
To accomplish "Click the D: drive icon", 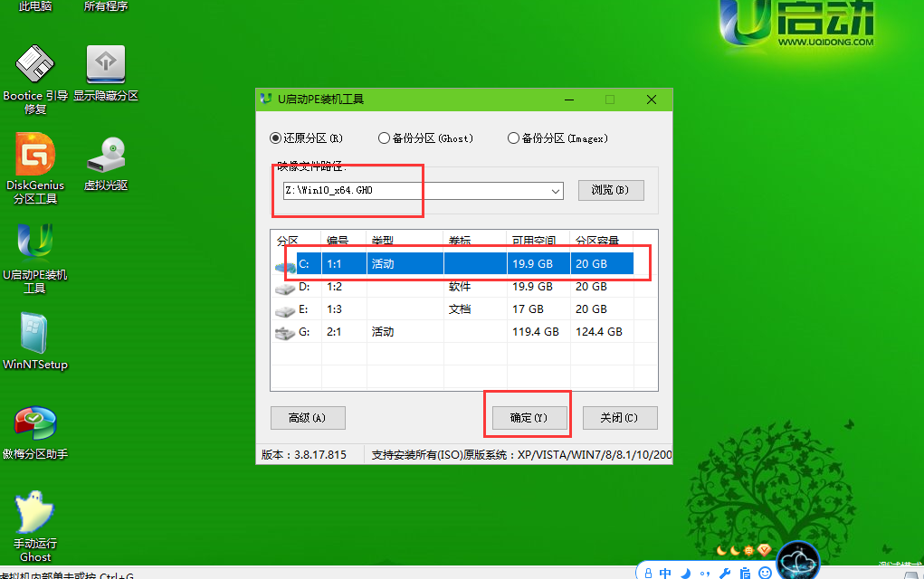I will point(285,289).
